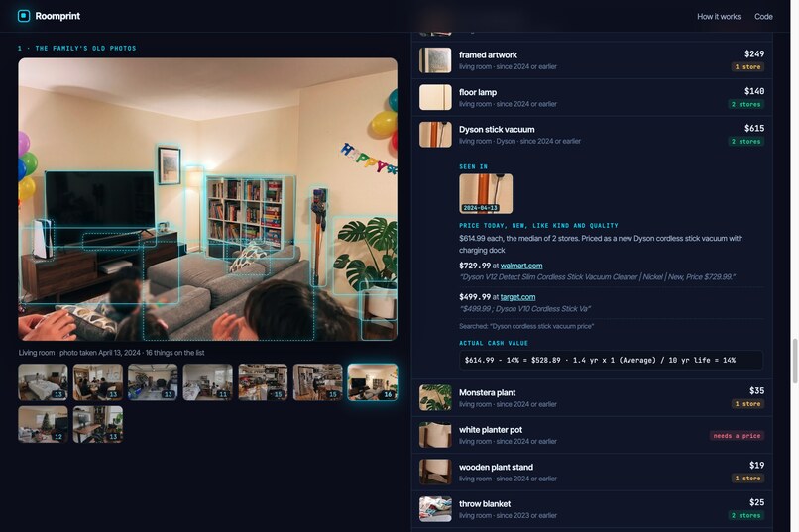
Task: Click the $499.99 Target price
Action: pos(475,297)
